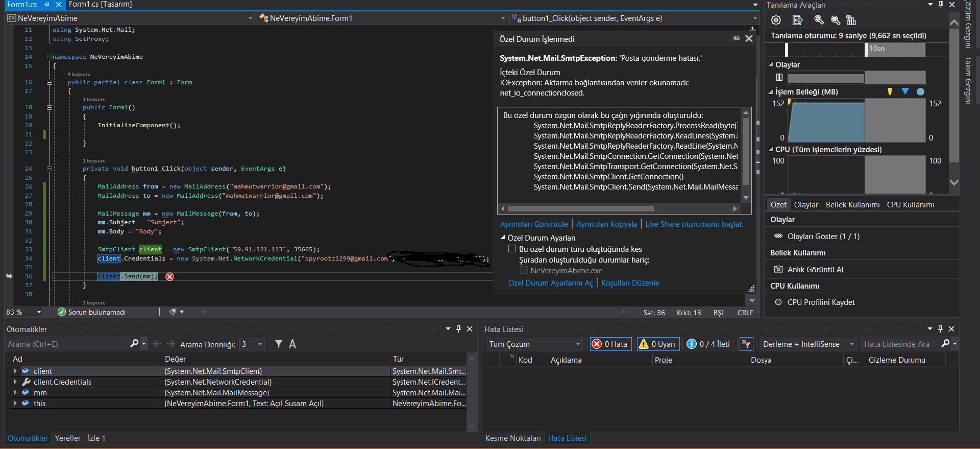Switch to the Yereller tab
This screenshot has height=449, width=980.
click(x=68, y=438)
